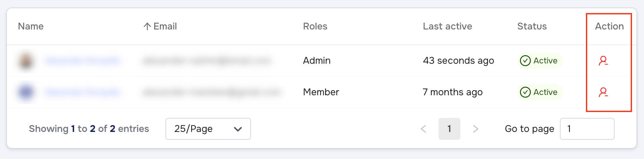Click the remove user icon for the Member row
The height and width of the screenshot is (159, 644).
603,92
